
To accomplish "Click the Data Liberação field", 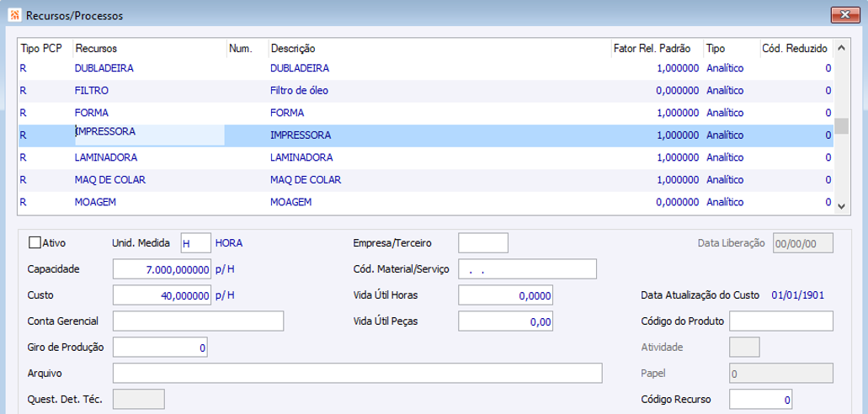I will [802, 242].
